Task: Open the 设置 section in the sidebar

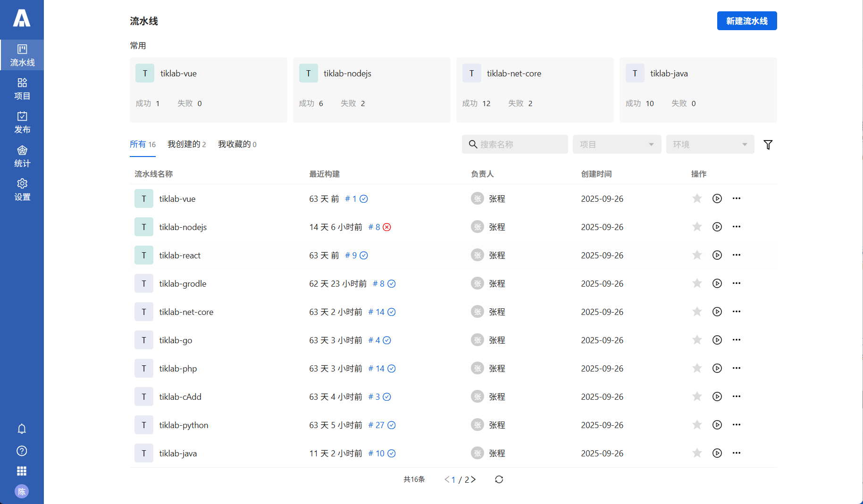Action: [22, 190]
